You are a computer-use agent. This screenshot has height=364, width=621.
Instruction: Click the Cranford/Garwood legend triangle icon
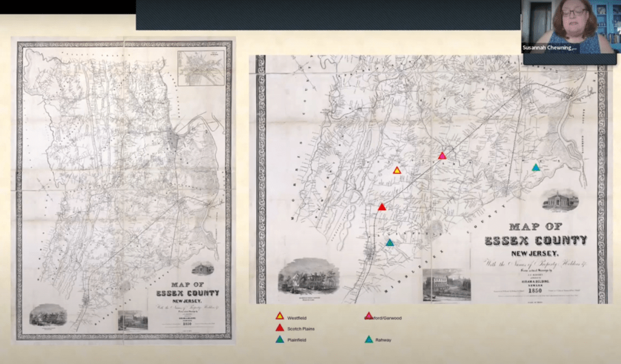click(369, 316)
